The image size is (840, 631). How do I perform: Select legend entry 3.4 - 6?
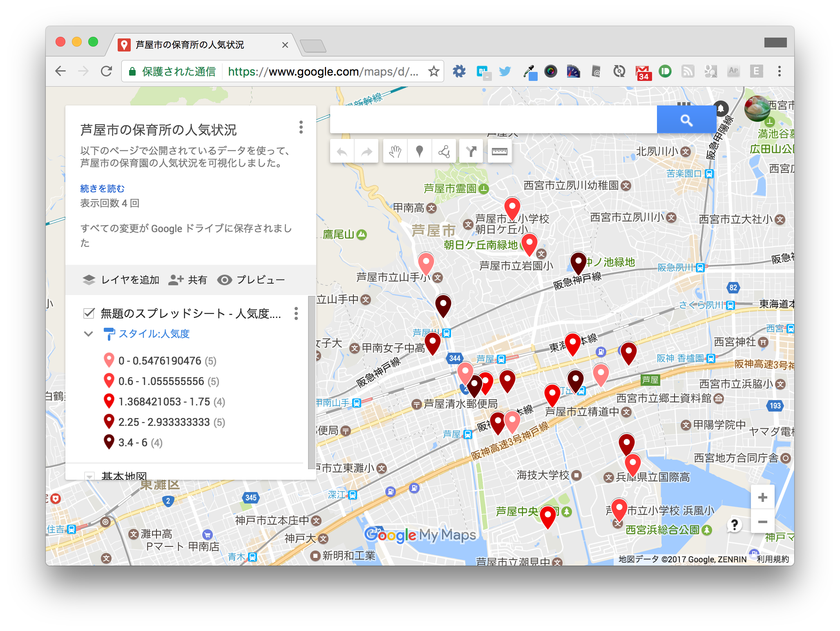[x=133, y=442]
